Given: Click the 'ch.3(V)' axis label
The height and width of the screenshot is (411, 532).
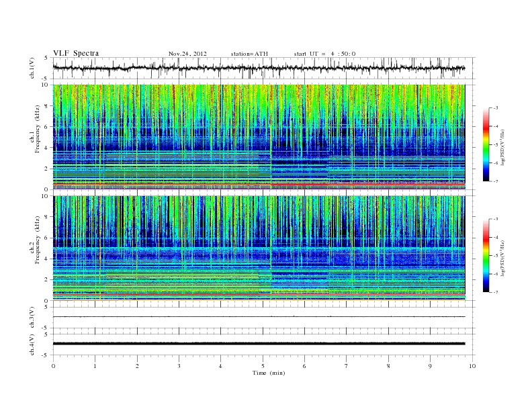Looking at the screenshot, I should (x=32, y=318).
